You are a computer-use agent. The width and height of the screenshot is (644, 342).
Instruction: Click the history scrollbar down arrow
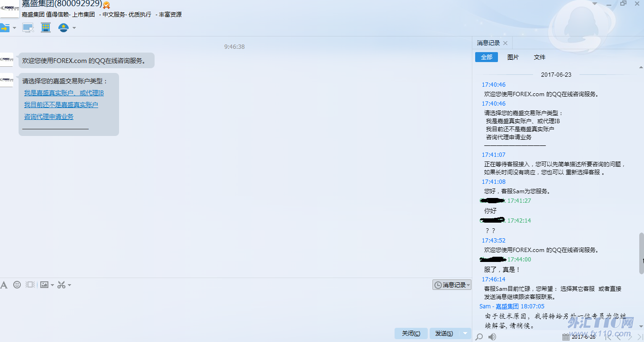(x=642, y=327)
